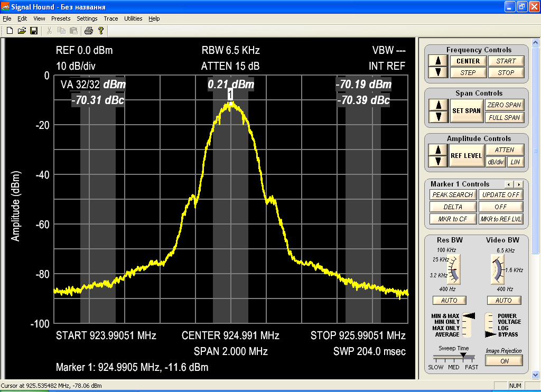Switch to ZERO SPAN mode
Viewport: 541px width, 392px height.
coord(505,105)
